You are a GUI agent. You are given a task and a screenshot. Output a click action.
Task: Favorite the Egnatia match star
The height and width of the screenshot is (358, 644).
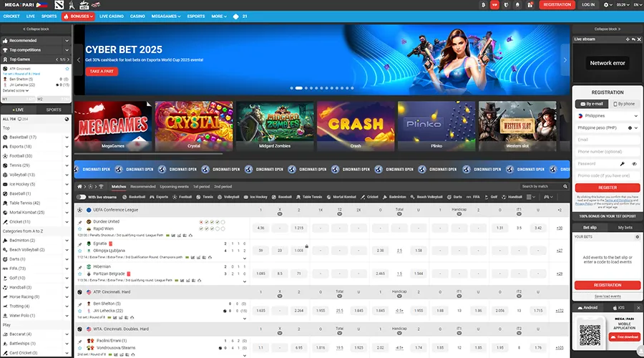pos(79,251)
